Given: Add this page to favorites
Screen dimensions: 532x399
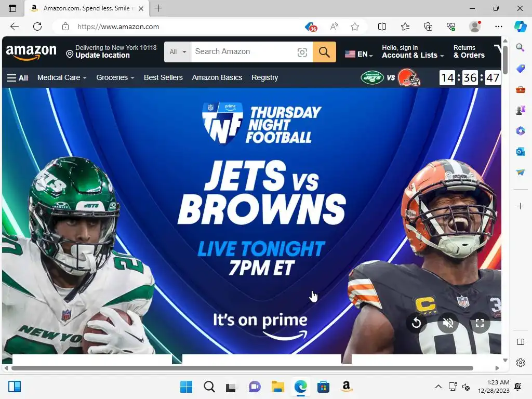Looking at the screenshot, I should [354, 26].
